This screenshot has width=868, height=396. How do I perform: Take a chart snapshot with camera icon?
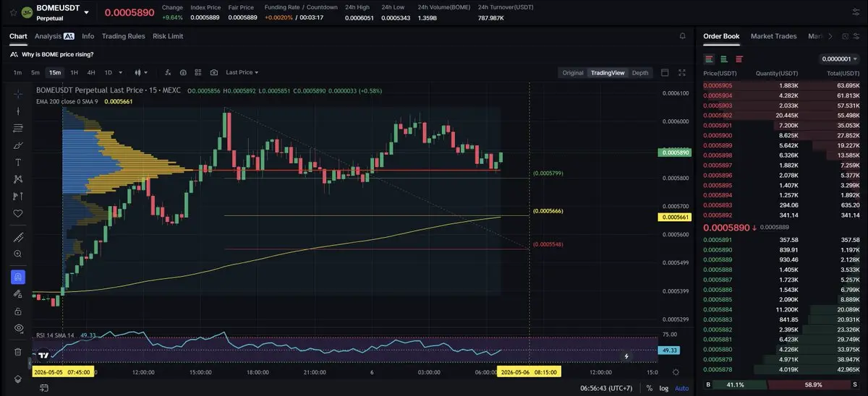[214, 72]
